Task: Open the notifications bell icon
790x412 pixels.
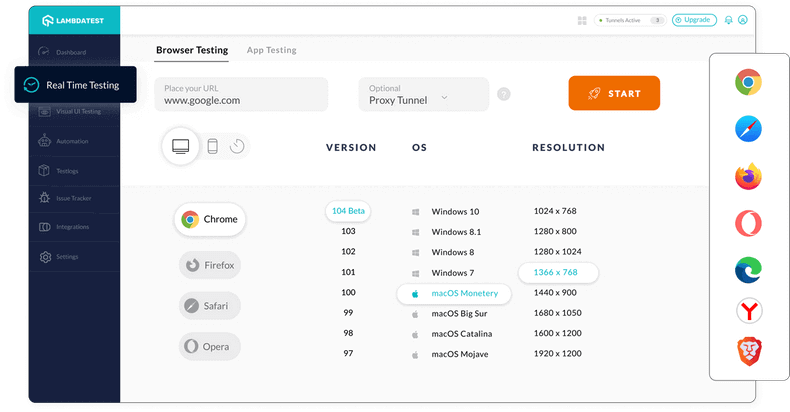Action: [728, 20]
